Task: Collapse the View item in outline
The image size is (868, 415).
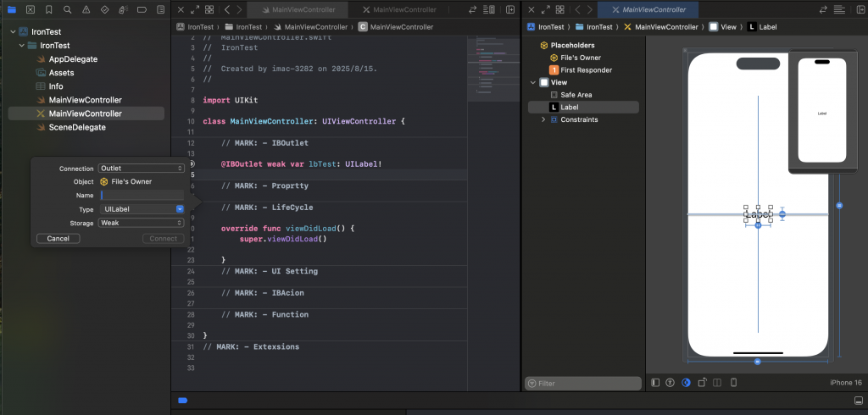Action: click(x=533, y=82)
